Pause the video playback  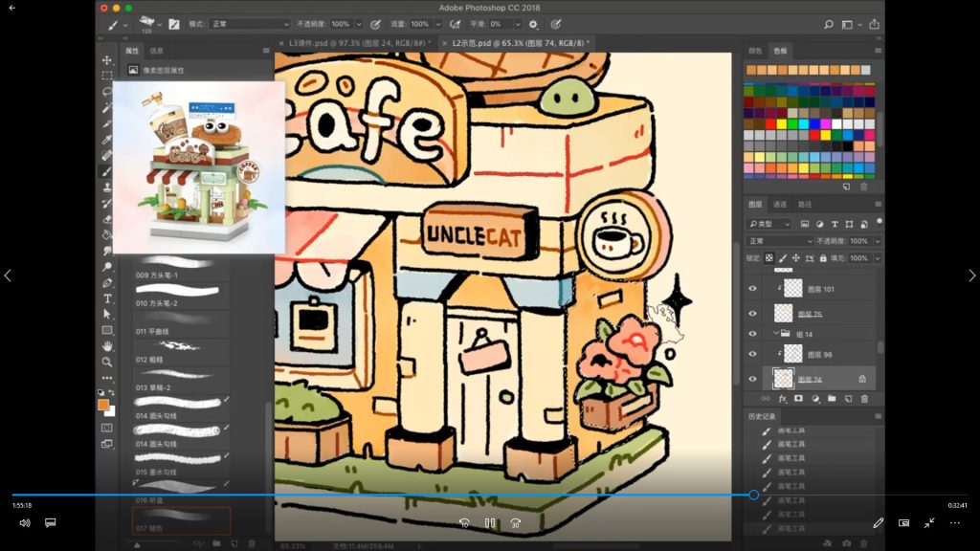click(x=489, y=523)
